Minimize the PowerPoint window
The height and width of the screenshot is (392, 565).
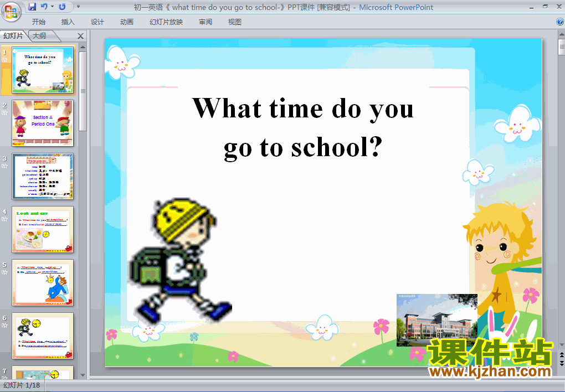tap(532, 7)
